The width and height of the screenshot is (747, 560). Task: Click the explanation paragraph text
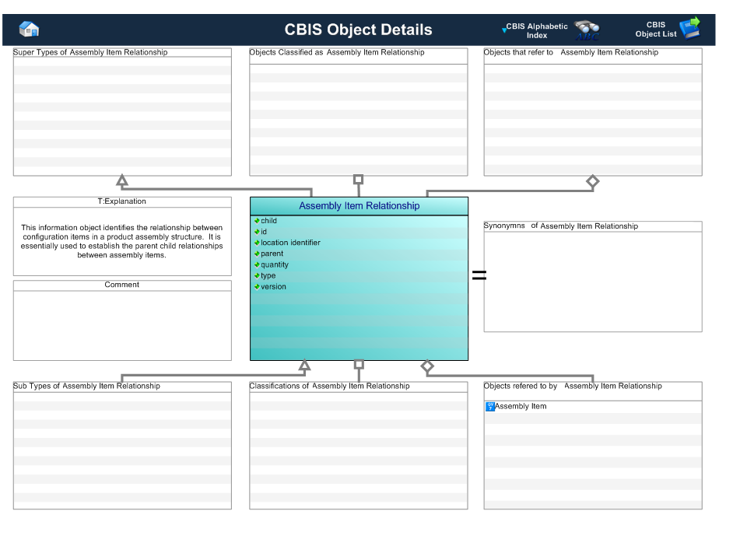pyautogui.click(x=122, y=241)
